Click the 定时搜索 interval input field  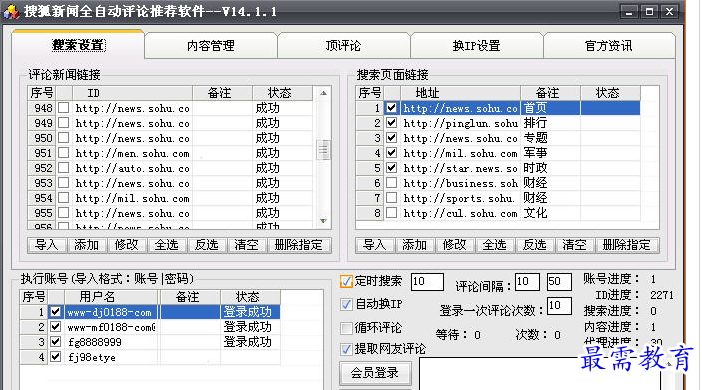[427, 282]
